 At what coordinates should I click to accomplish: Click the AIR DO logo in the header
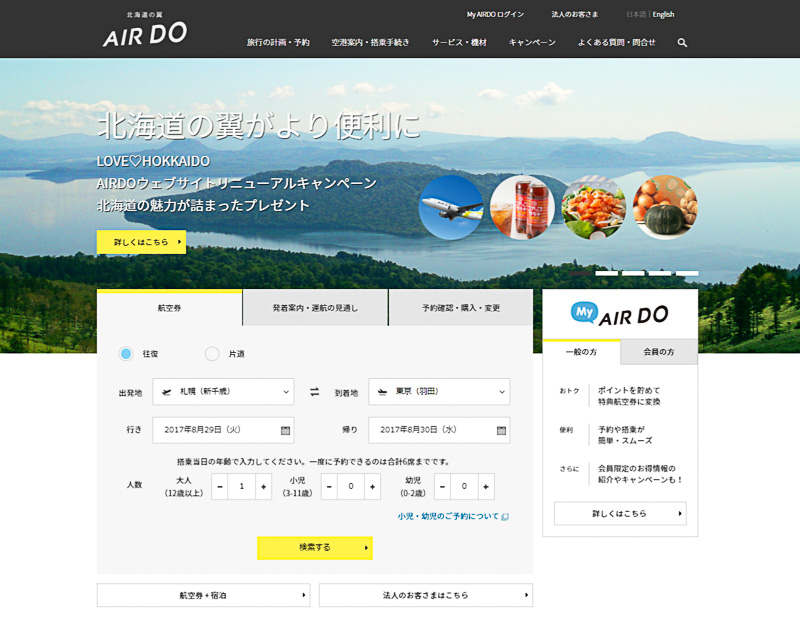(145, 30)
